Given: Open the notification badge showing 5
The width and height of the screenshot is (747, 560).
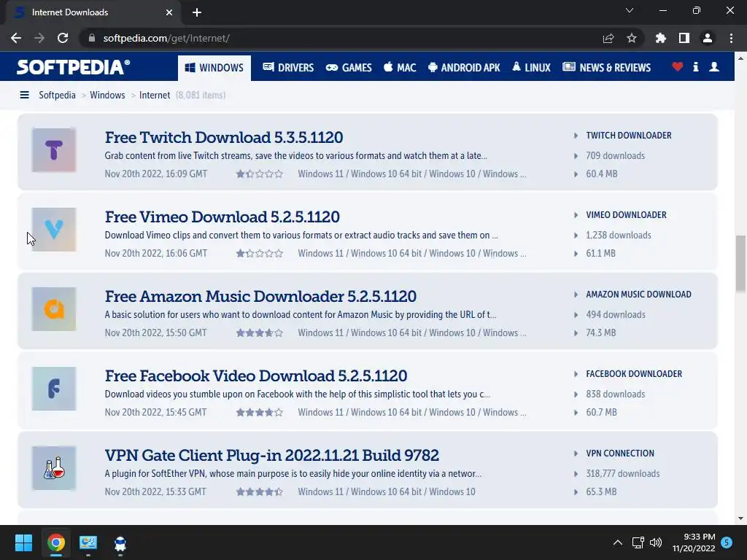Looking at the screenshot, I should (x=727, y=542).
